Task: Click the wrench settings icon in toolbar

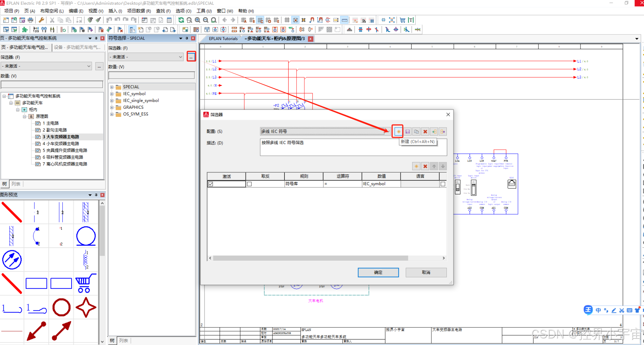Action: pos(41,20)
